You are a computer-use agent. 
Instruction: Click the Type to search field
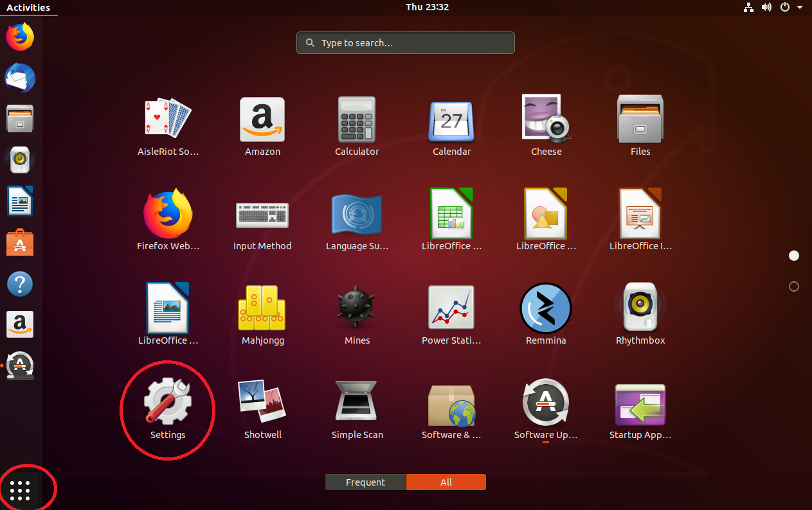[x=406, y=43]
